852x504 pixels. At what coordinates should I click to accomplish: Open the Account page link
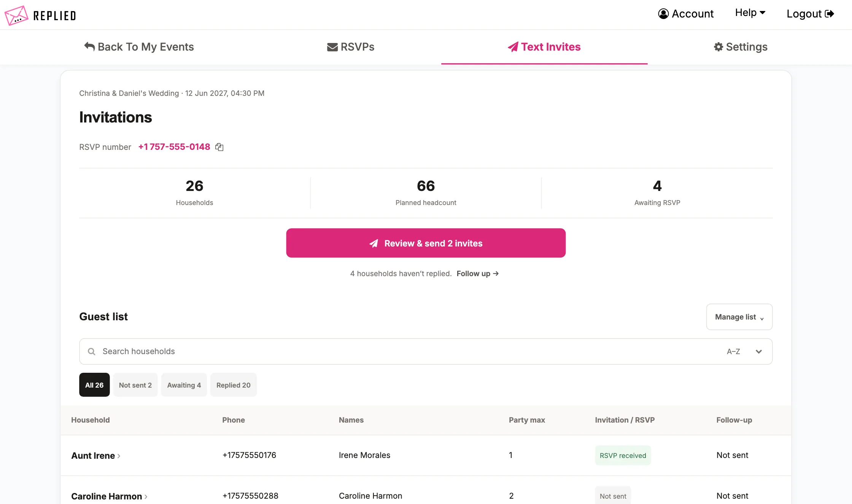pos(686,14)
